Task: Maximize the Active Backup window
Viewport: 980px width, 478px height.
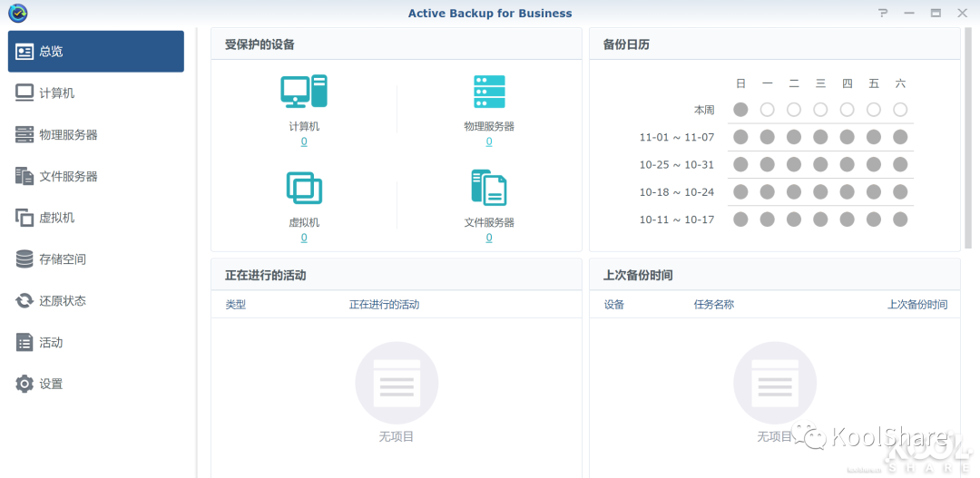Action: click(x=936, y=13)
